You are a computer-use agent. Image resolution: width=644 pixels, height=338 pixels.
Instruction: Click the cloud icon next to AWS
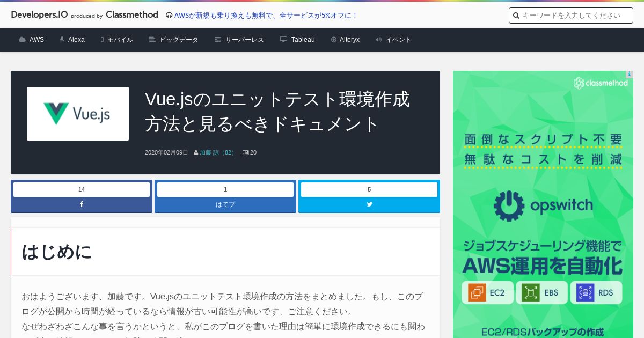(x=22, y=40)
